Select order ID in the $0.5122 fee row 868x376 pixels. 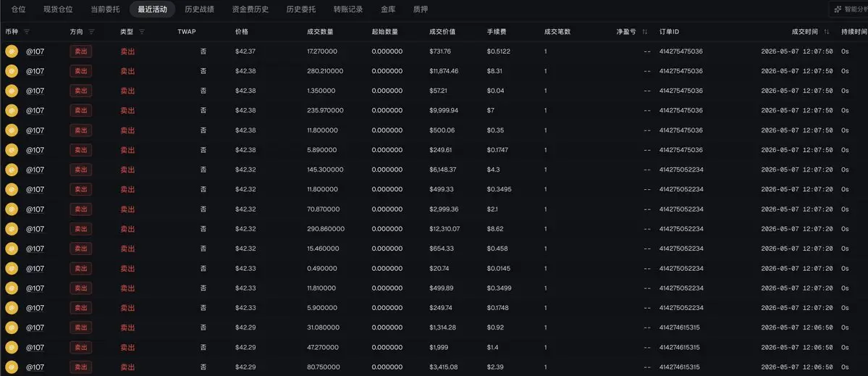[x=681, y=51]
